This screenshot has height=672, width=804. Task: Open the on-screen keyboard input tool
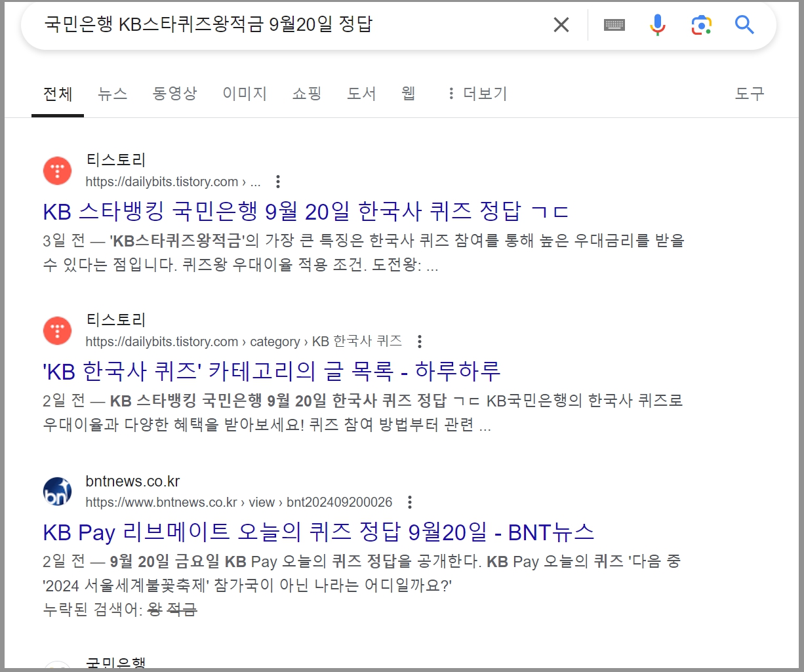614,25
